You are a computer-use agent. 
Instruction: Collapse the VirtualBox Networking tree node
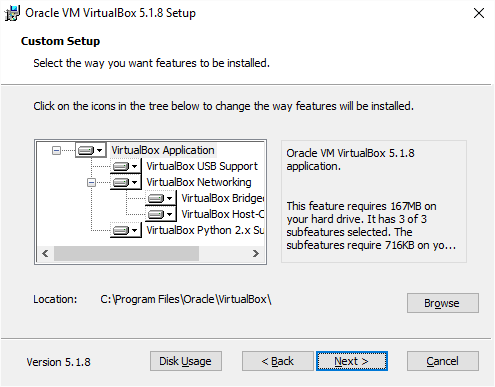[x=91, y=183]
